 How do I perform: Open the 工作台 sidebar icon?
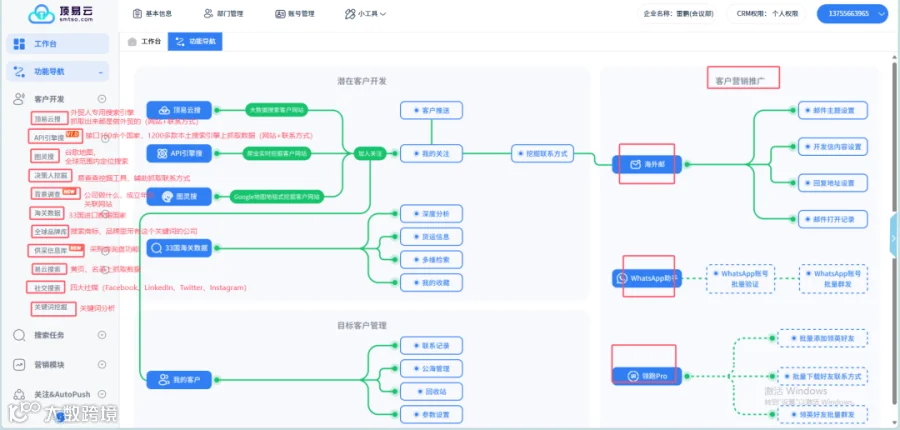point(20,44)
